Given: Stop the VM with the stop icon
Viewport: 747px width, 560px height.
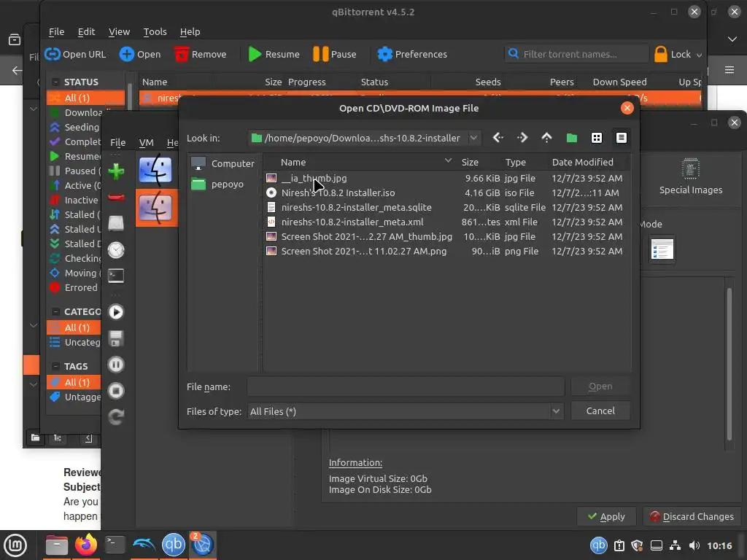Looking at the screenshot, I should click(116, 391).
